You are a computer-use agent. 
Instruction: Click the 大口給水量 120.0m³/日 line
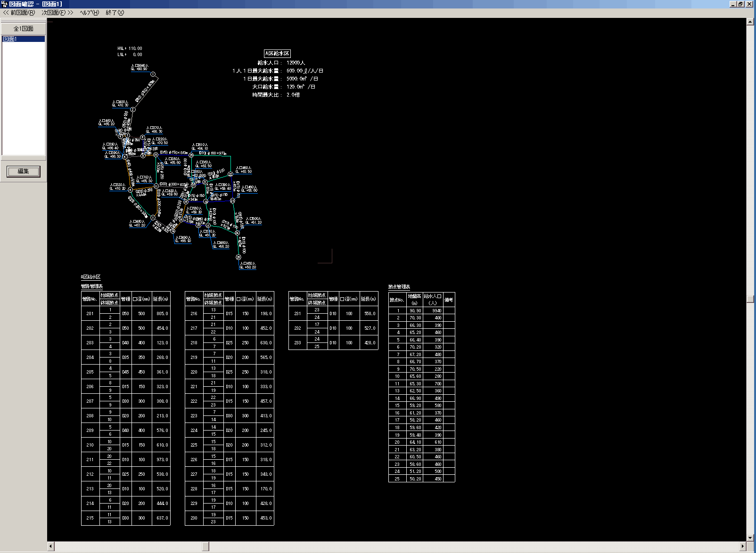284,87
